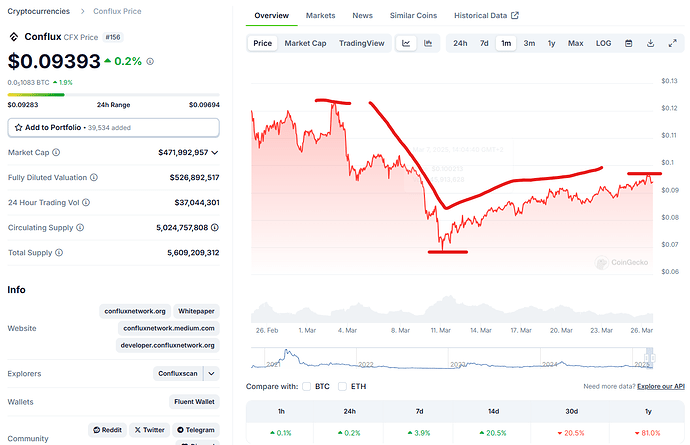Open Fluent Wallet link
This screenshot has height=445, width=690.
[195, 402]
